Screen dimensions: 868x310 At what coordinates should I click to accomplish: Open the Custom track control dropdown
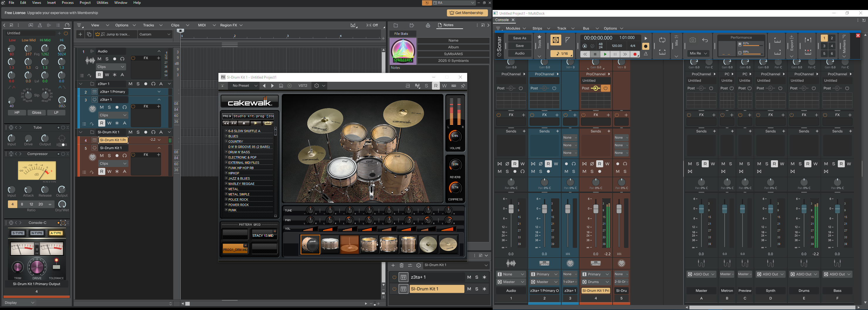pos(155,34)
